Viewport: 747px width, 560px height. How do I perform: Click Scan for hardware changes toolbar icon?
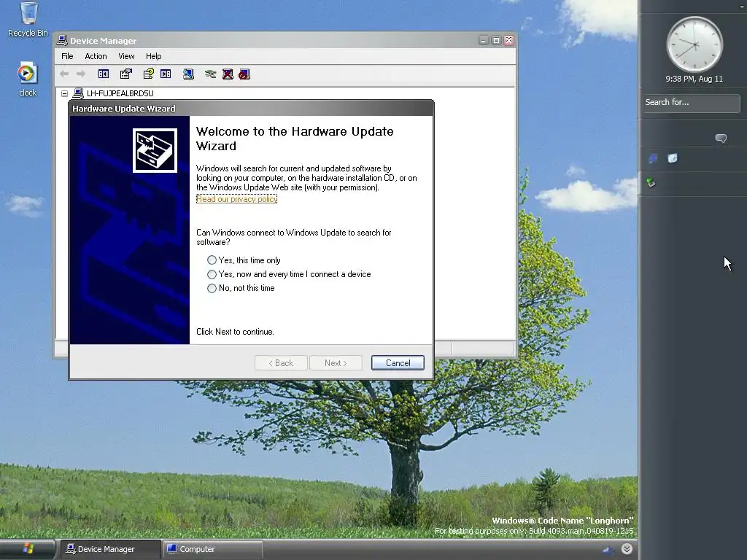pyautogui.click(x=189, y=74)
